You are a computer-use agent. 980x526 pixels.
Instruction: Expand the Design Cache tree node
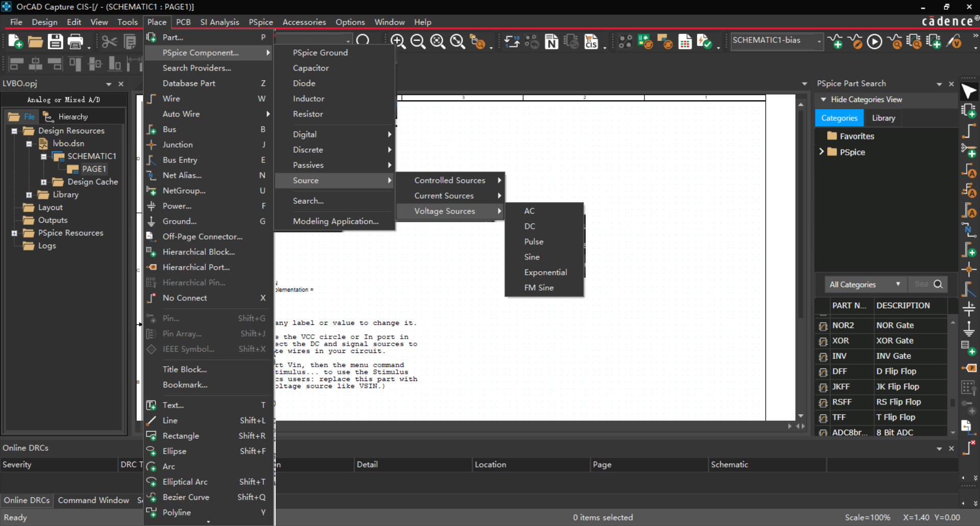pos(43,182)
